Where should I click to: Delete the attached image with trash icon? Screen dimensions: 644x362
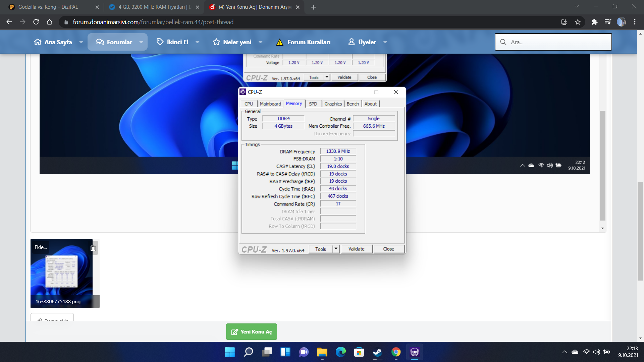pos(93,248)
